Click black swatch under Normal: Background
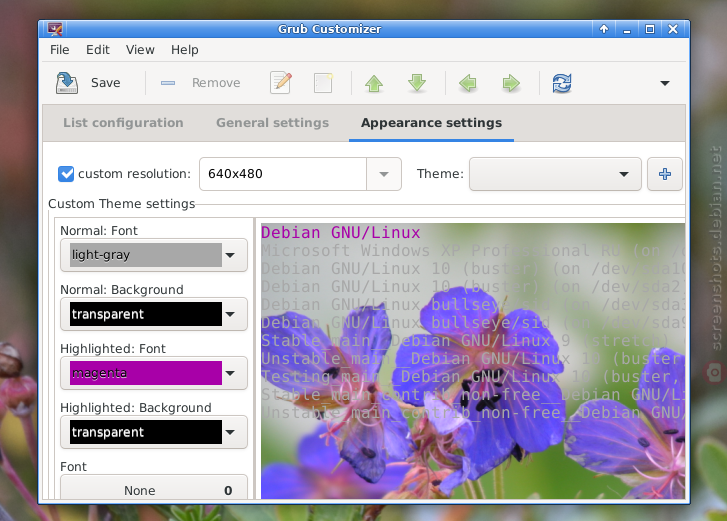 (146, 314)
